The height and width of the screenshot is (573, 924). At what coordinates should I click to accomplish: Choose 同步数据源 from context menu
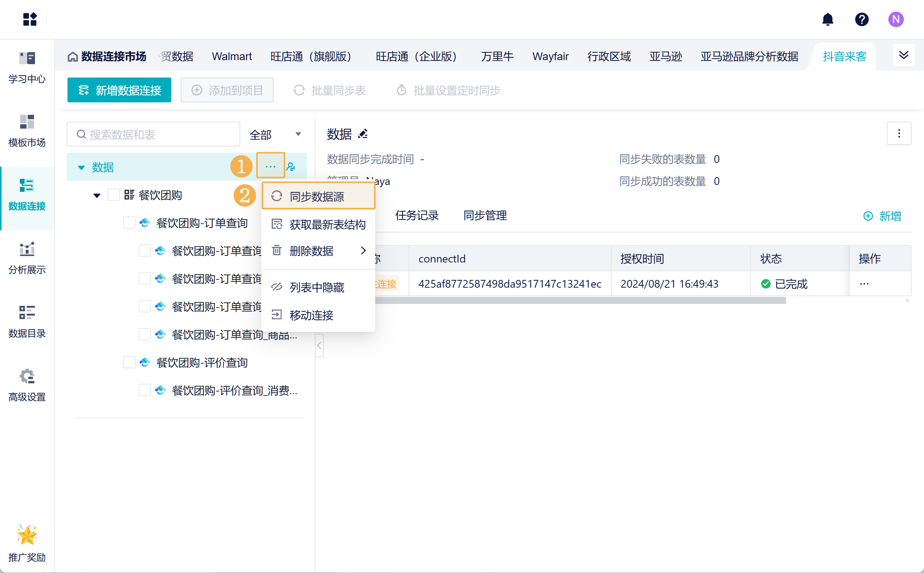click(x=318, y=197)
